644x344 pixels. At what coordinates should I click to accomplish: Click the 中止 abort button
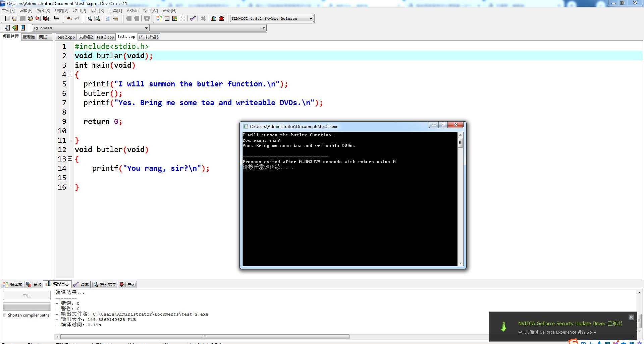coord(27,296)
